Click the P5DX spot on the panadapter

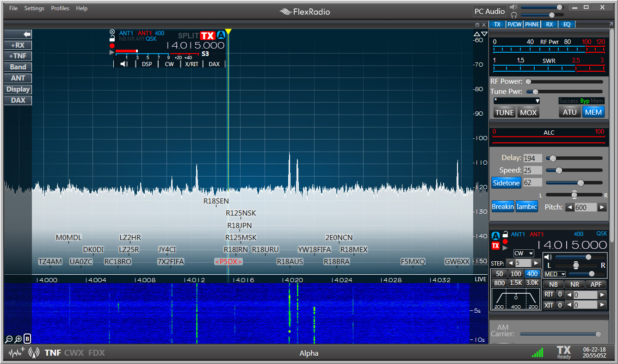coord(229,261)
